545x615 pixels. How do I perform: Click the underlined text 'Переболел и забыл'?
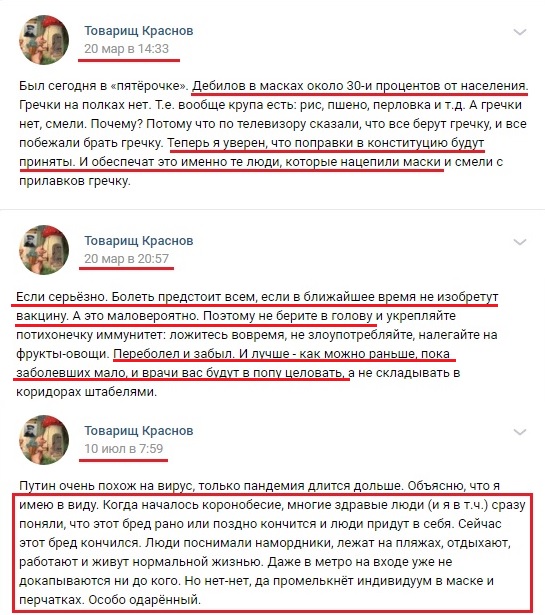click(173, 354)
